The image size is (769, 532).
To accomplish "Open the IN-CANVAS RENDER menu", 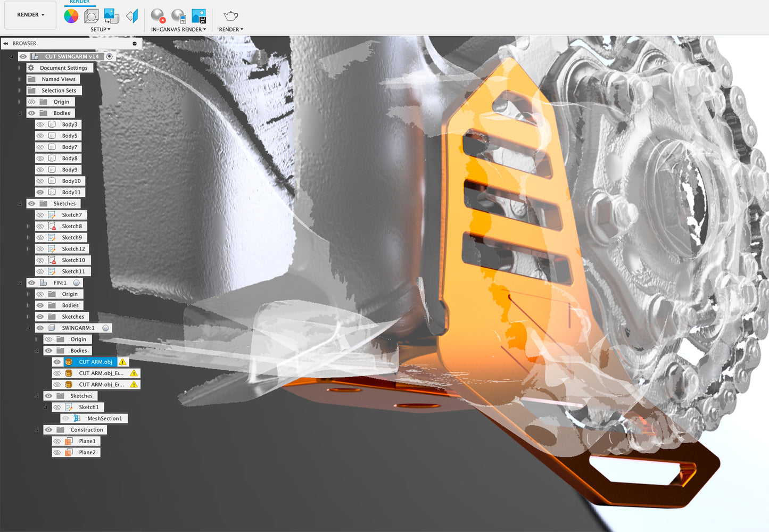I will coord(178,29).
